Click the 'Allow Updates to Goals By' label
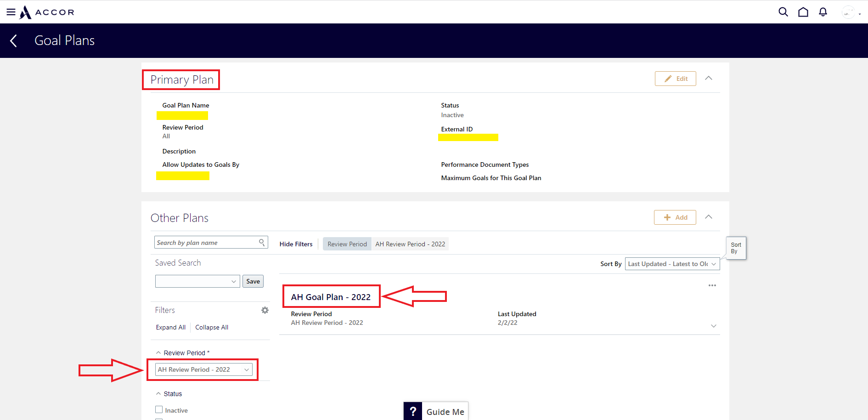Viewport: 868px width, 420px height. (x=201, y=165)
